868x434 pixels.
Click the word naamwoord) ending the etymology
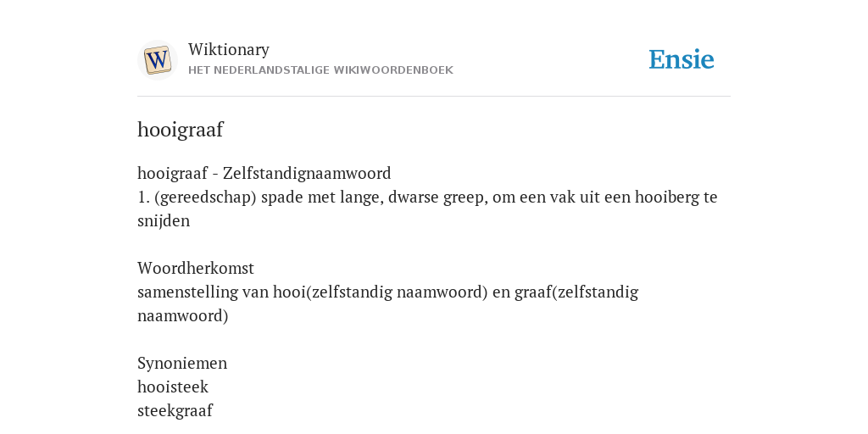[x=183, y=316]
